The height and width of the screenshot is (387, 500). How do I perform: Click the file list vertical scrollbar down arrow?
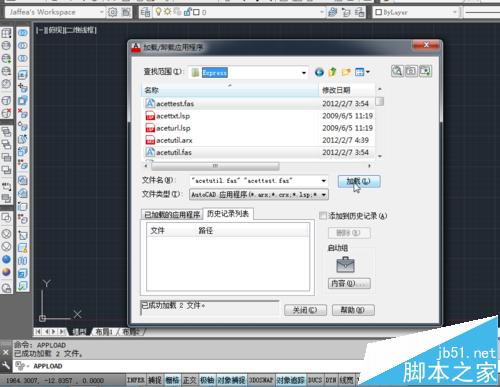click(380, 156)
